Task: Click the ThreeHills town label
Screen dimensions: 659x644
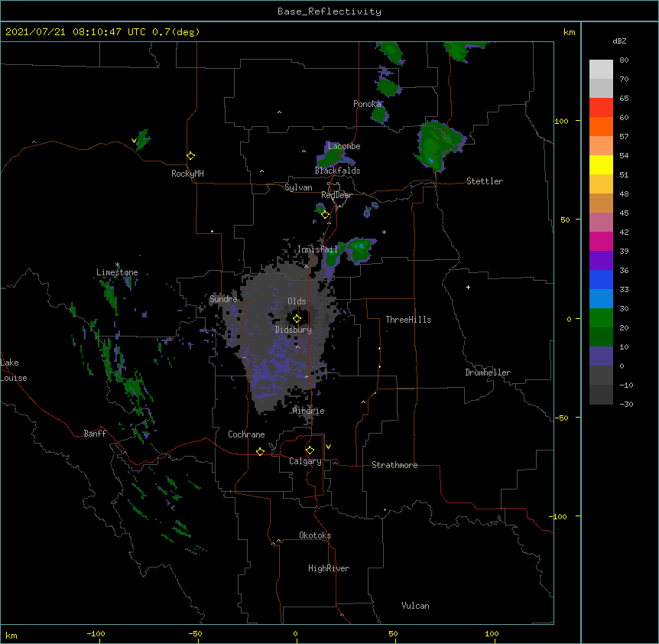Action: [x=408, y=320]
